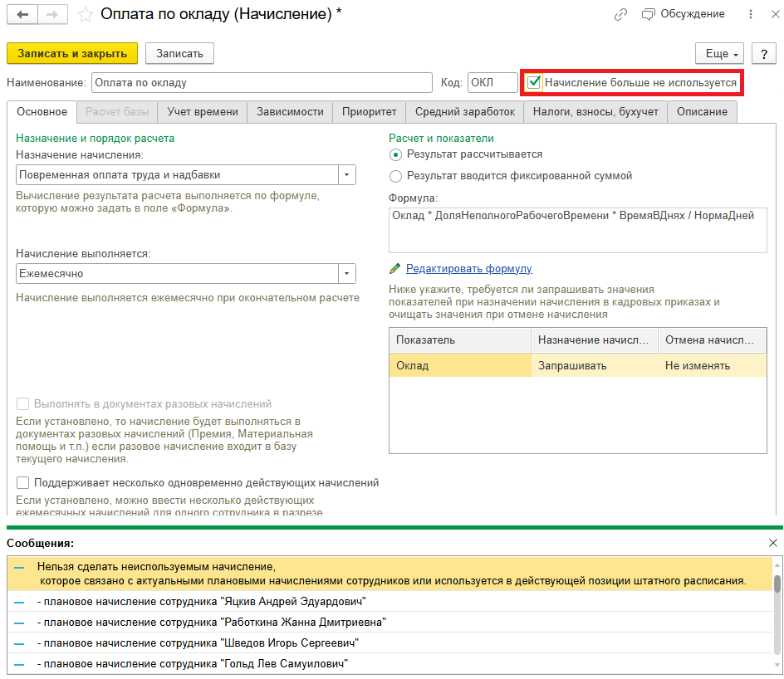Open help with the question mark button
Image resolution: width=784 pixels, height=679 pixels.
coord(763,53)
